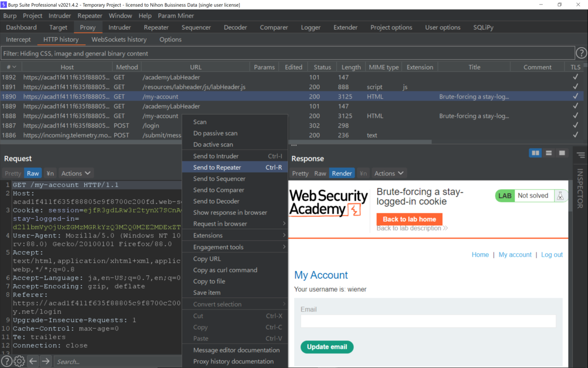
Task: Click the Length column header
Action: [351, 67]
